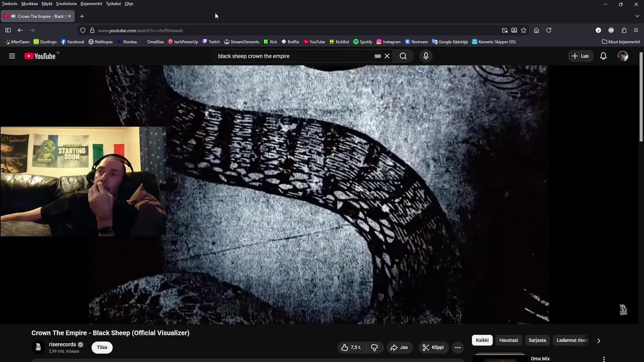Image resolution: width=644 pixels, height=362 pixels.
Task: Open the Kirjanmerkit menu
Action: coord(91,4)
